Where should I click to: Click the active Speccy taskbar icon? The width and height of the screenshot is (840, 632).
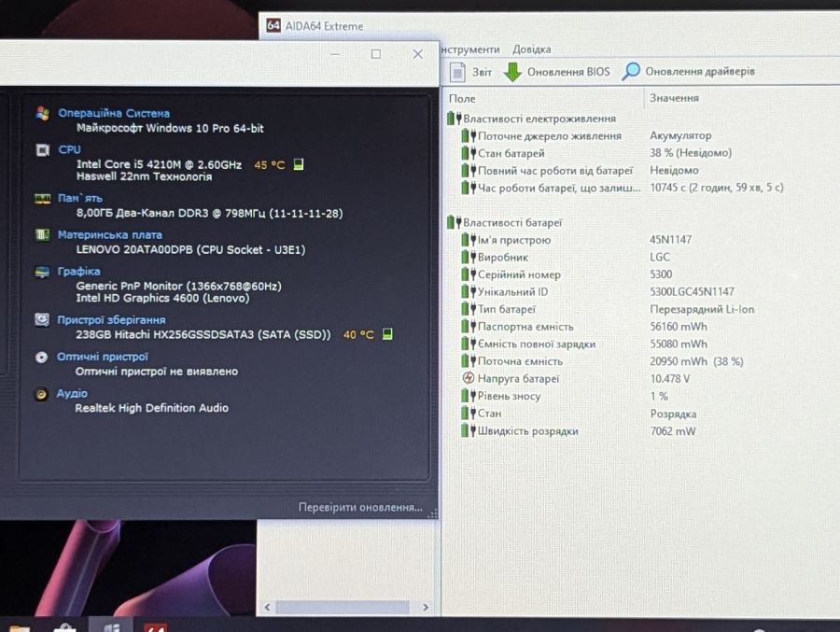pos(111,626)
